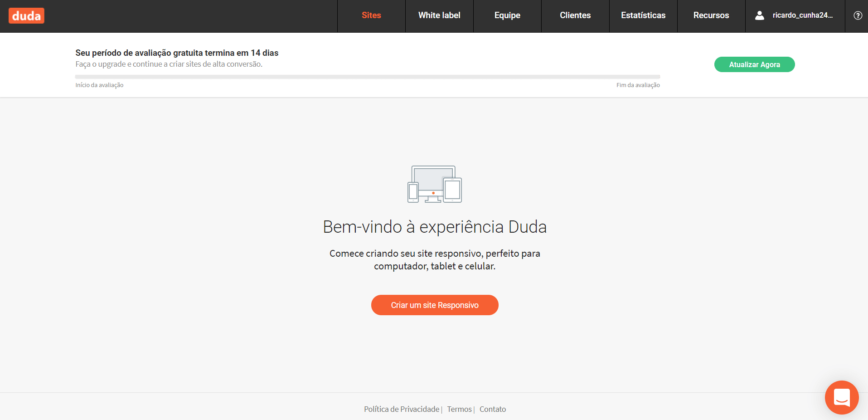Open the Termos link
Viewport: 868px width, 420px height.
click(459, 409)
